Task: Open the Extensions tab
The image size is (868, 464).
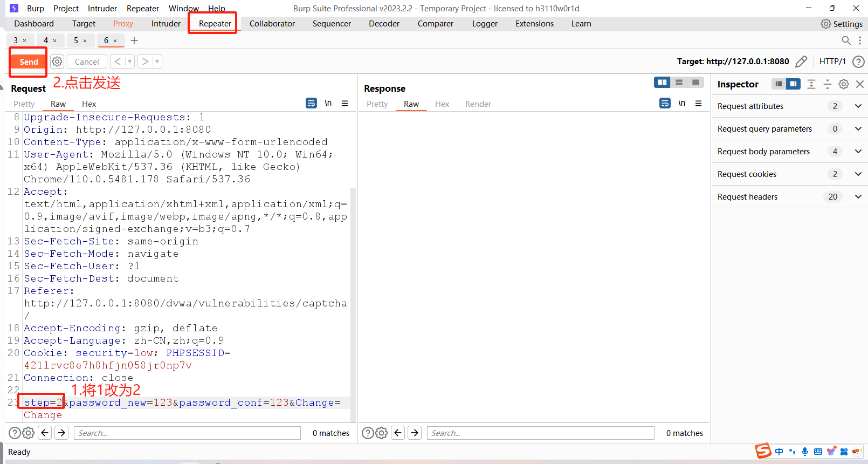Action: [x=534, y=24]
